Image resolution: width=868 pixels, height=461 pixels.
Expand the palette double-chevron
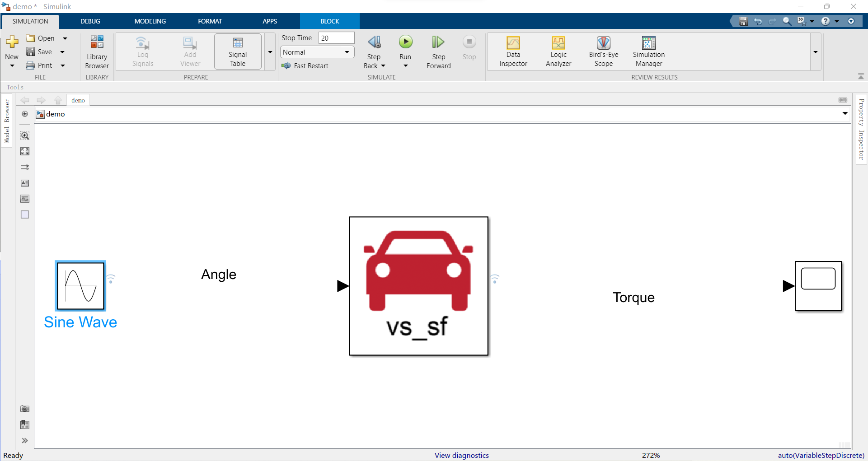[x=25, y=441]
